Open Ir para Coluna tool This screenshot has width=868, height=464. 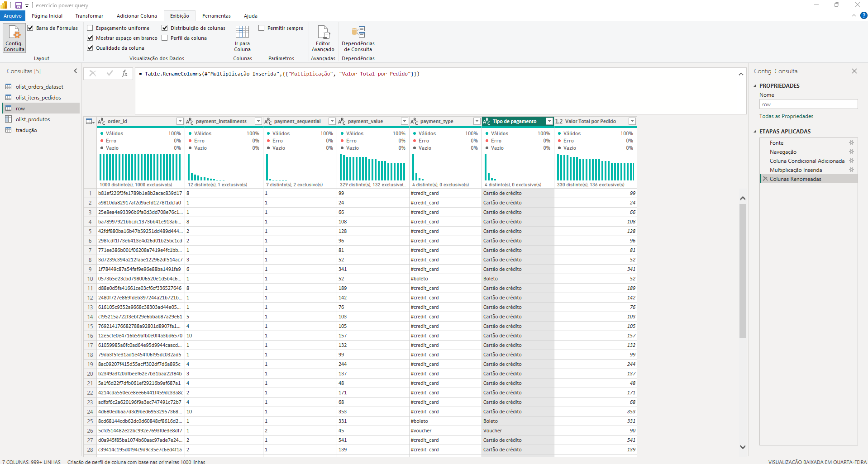tap(242, 38)
